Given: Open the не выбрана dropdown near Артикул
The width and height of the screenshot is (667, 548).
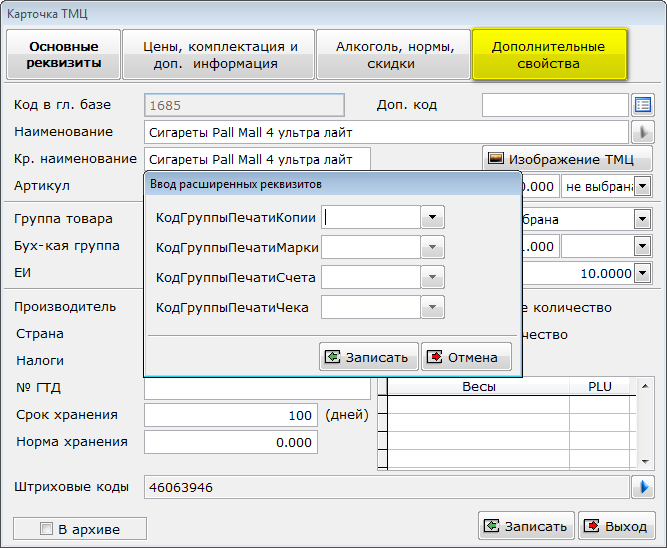Looking at the screenshot, I should click(x=642, y=186).
